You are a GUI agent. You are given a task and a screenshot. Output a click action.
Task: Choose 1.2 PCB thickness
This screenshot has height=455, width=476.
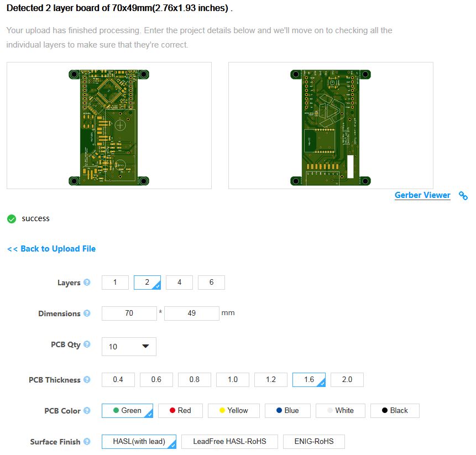(x=271, y=380)
